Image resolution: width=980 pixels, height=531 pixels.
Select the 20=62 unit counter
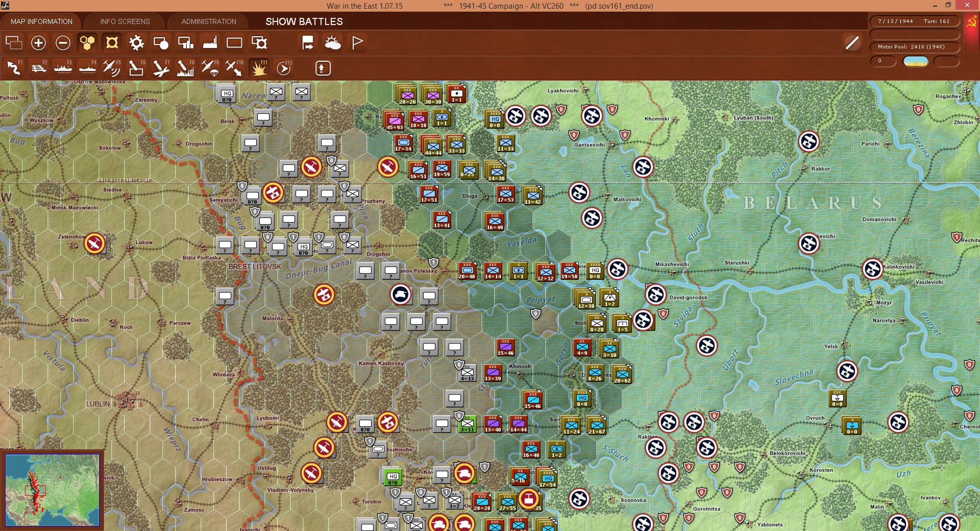tap(622, 374)
